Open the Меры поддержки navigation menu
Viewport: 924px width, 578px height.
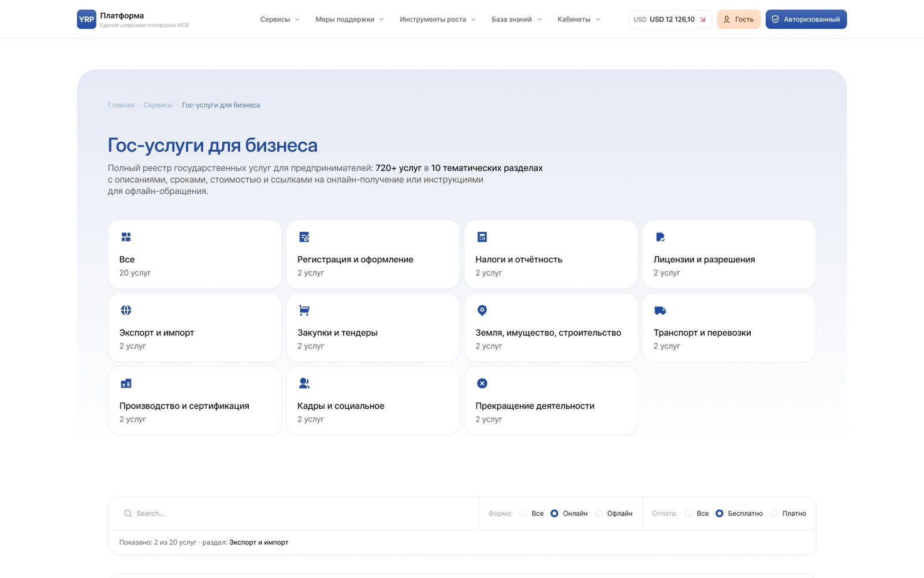(x=349, y=19)
